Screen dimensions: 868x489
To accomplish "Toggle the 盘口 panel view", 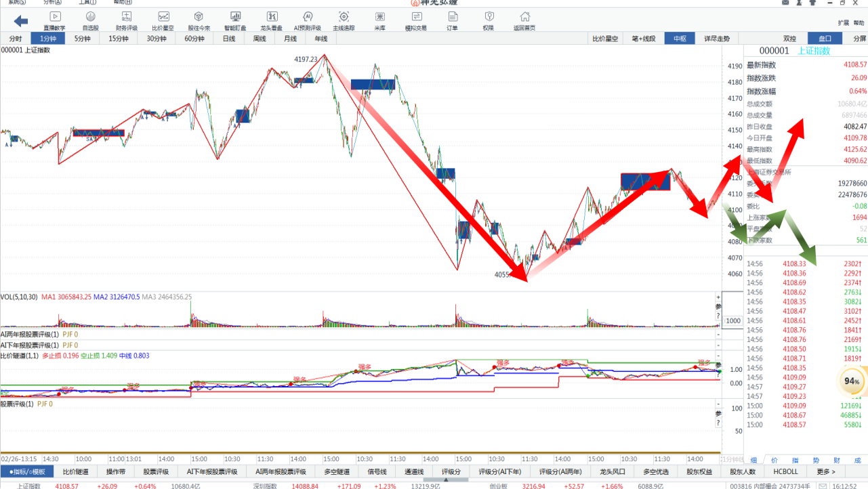I will coord(825,39).
